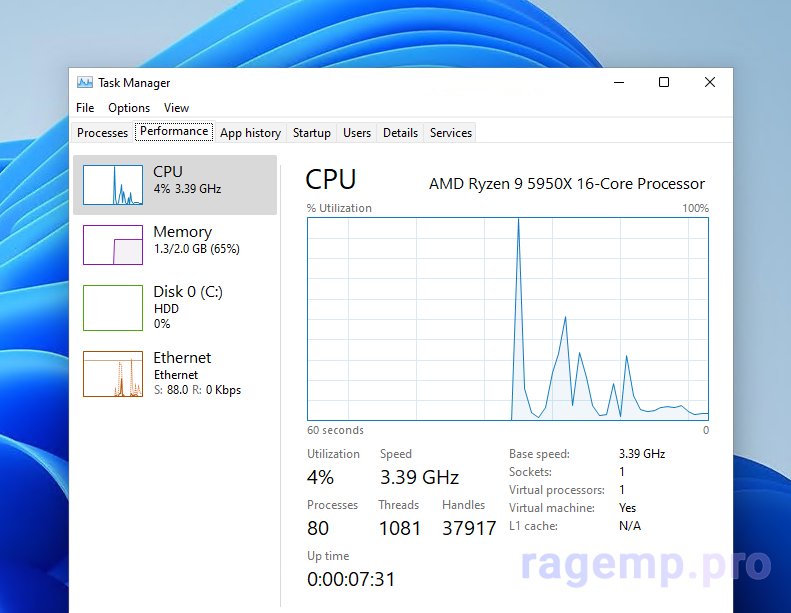Select the Memory mini graph thumbnail
The width and height of the screenshot is (791, 613).
point(113,245)
